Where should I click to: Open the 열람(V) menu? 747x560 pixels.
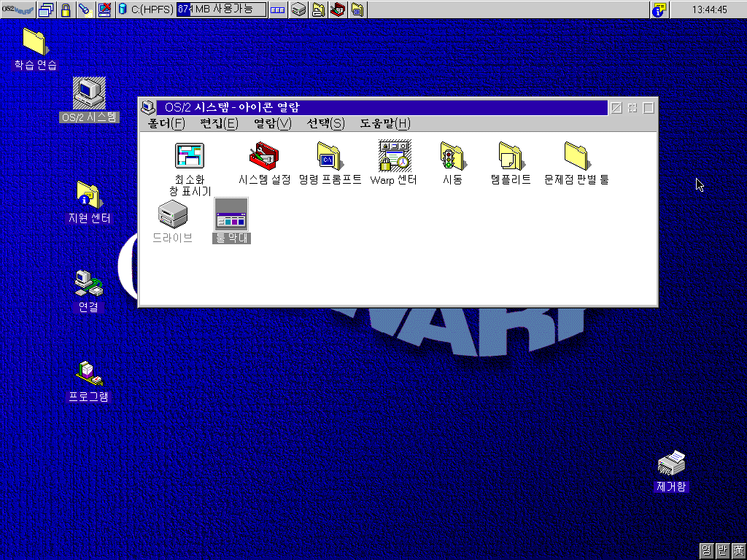(272, 124)
